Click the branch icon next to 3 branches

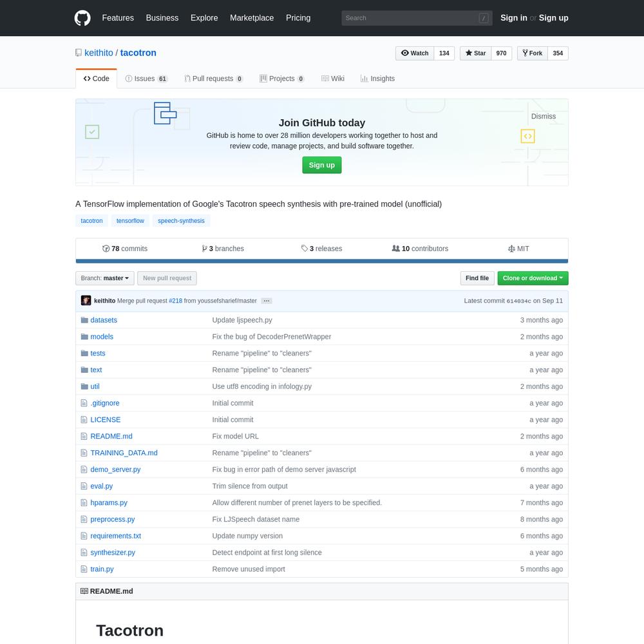point(204,249)
